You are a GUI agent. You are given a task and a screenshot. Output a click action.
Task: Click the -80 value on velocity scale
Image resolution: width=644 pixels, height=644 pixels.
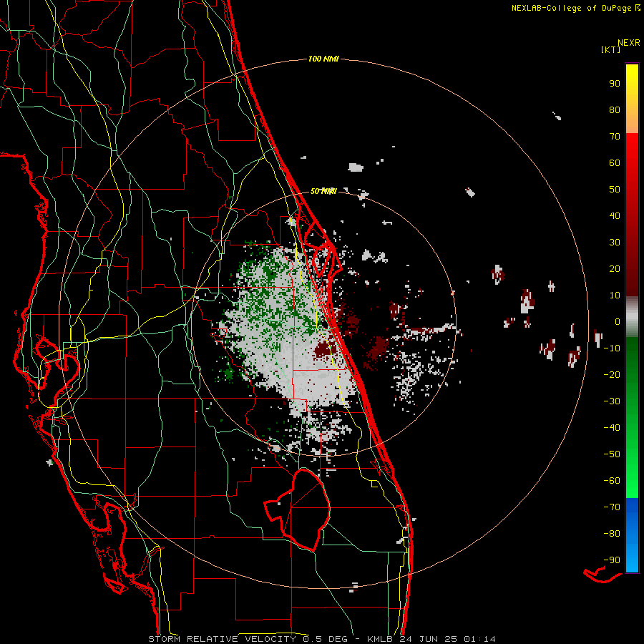point(612,534)
